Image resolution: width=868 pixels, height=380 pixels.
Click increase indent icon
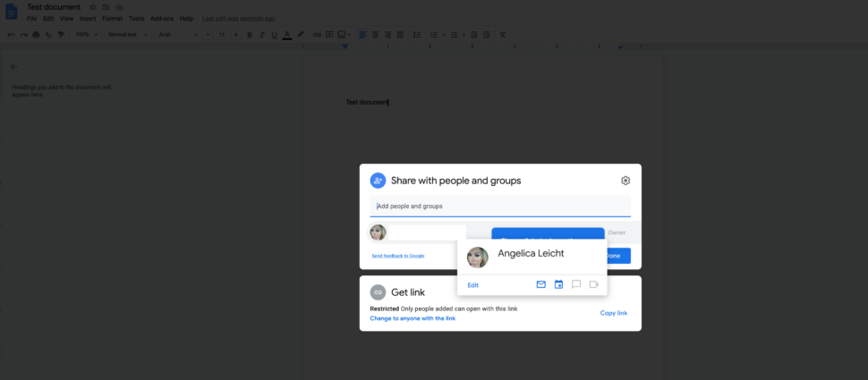(486, 34)
